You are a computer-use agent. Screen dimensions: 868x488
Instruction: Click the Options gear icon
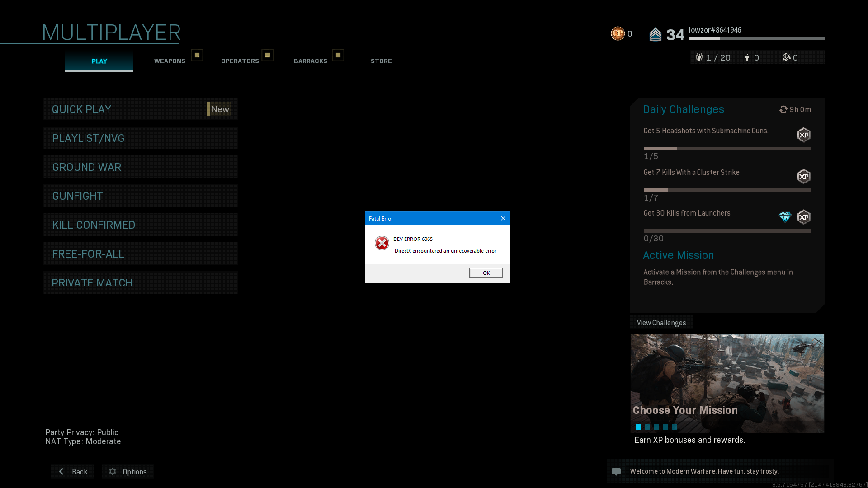(x=113, y=471)
